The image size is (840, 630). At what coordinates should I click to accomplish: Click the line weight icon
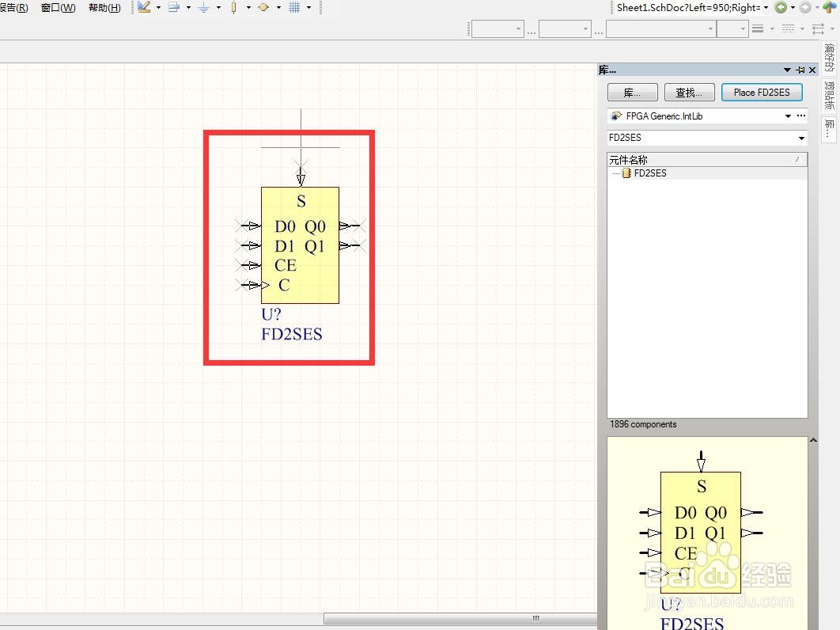(x=758, y=29)
